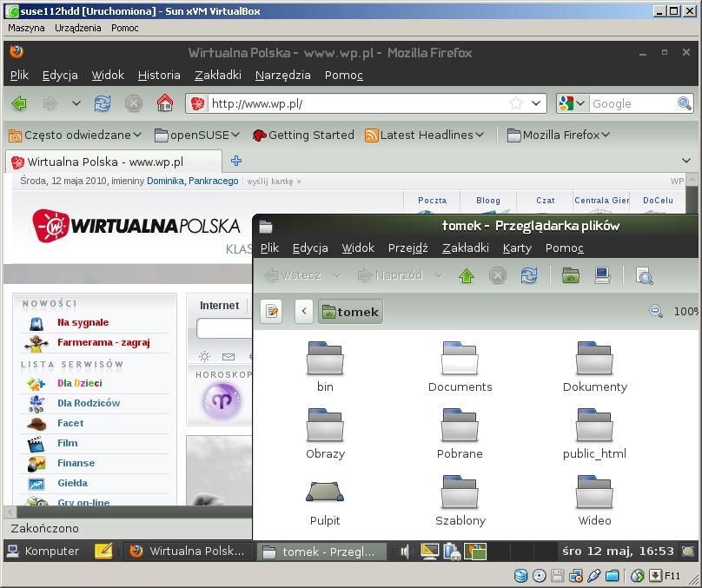
Task: Open the Obrazy folder
Action: click(x=325, y=434)
